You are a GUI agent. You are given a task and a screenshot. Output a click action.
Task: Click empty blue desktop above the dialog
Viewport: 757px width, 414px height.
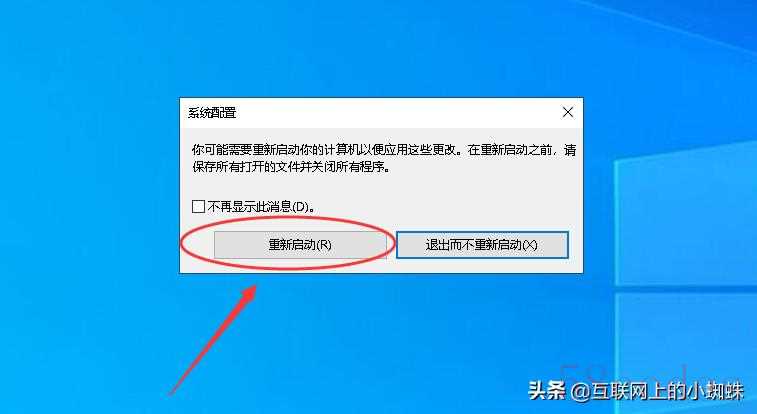(377, 48)
